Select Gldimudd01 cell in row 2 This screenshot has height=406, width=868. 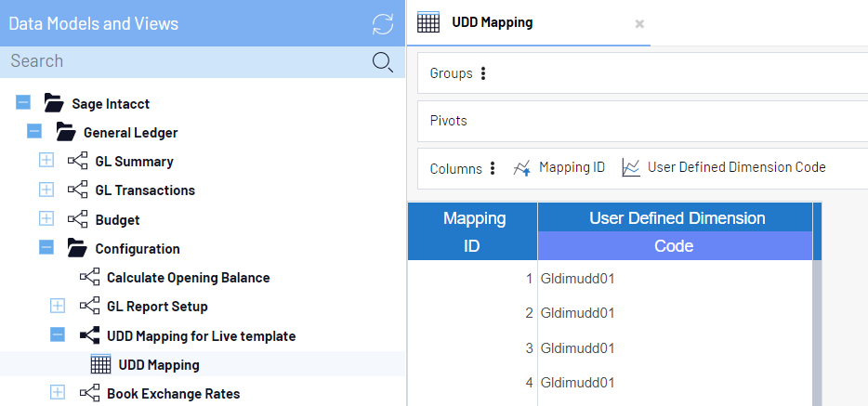coord(675,313)
